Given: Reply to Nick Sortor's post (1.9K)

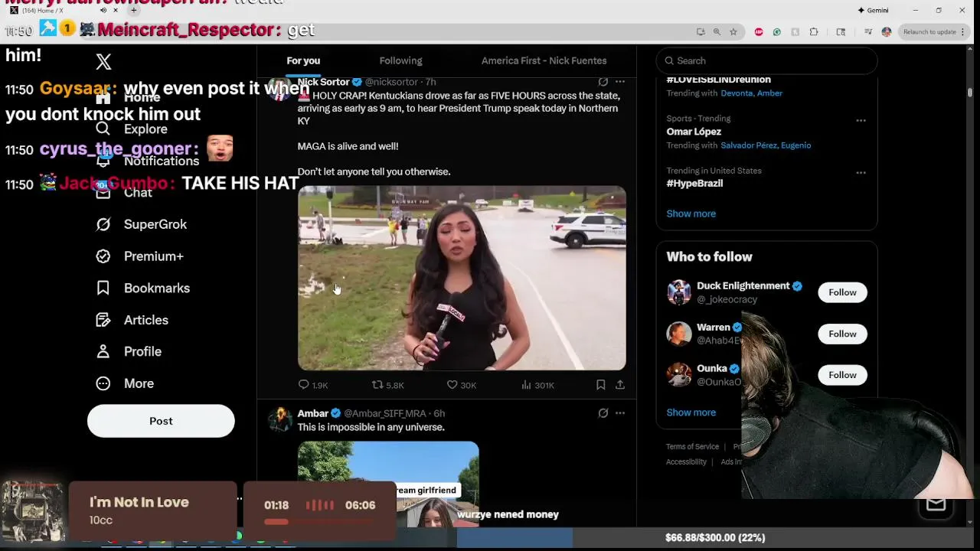Looking at the screenshot, I should pos(312,385).
